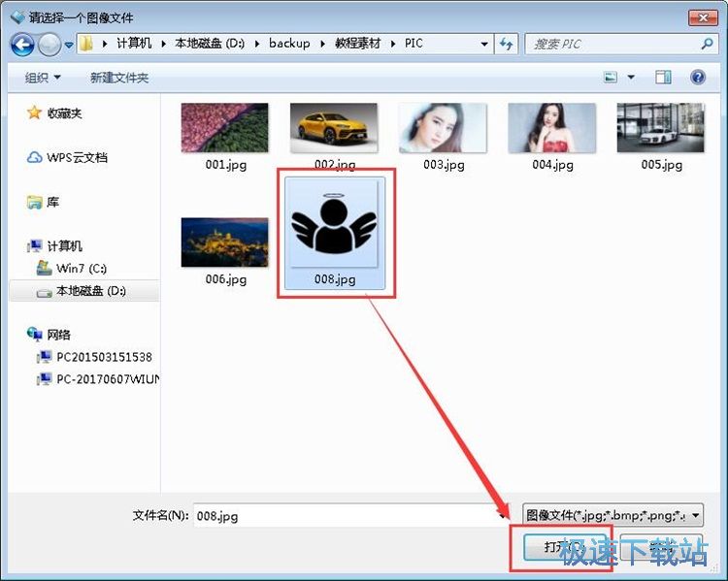Open the 图像文件 file type dropdown
This screenshot has width=728, height=581.
(x=612, y=515)
